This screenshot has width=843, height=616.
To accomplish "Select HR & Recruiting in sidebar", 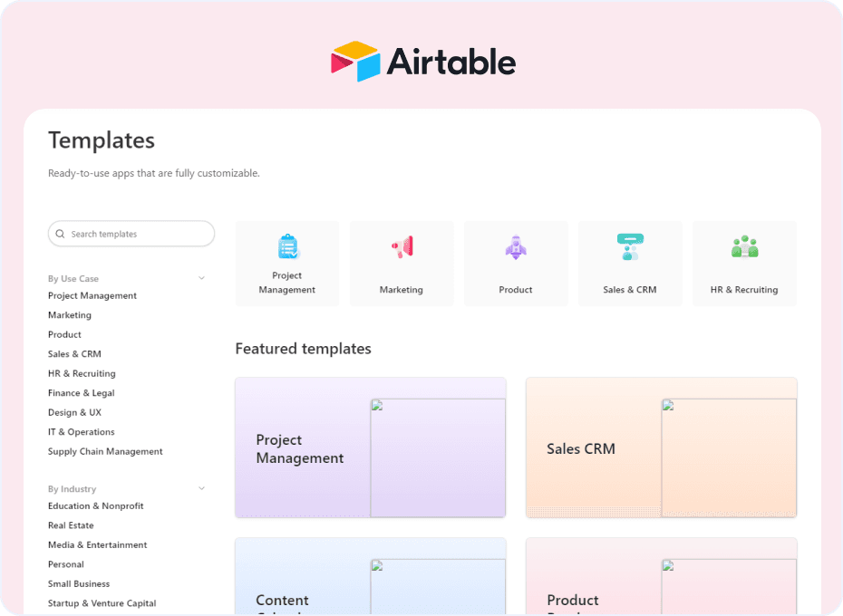I will pyautogui.click(x=82, y=373).
